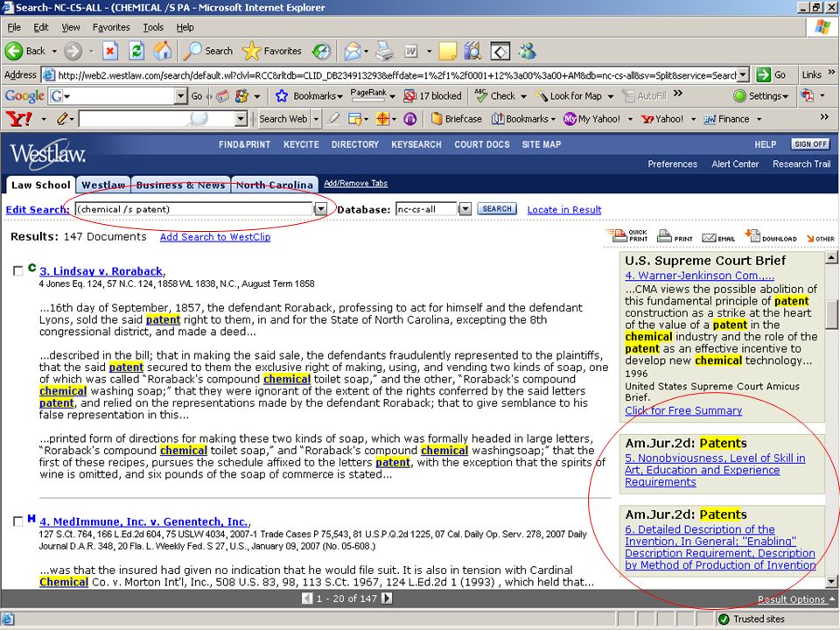Open the Research Trail link
Image resolution: width=840 pixels, height=630 pixels.
(801, 164)
